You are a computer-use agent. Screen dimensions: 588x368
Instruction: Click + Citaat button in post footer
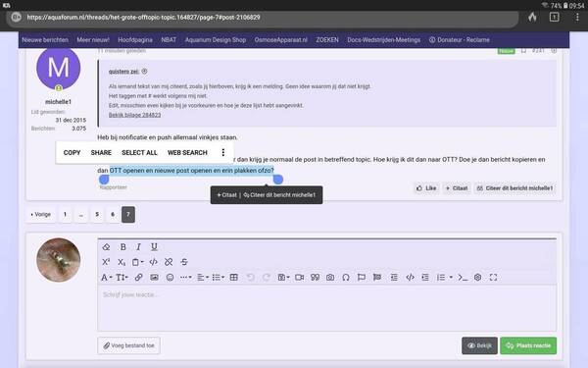point(457,188)
